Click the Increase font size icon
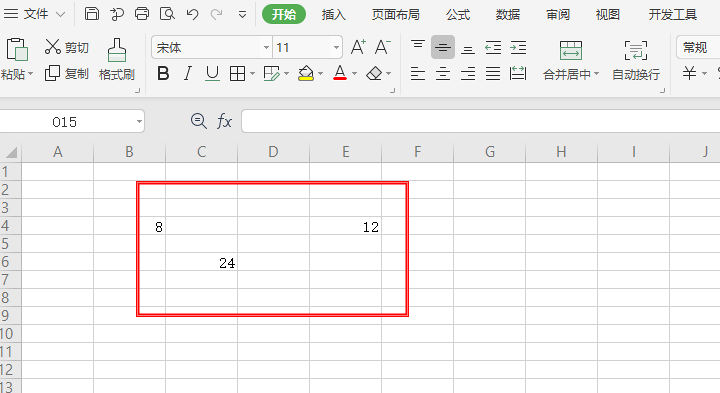Screen dimensions: 720x393 point(358,47)
